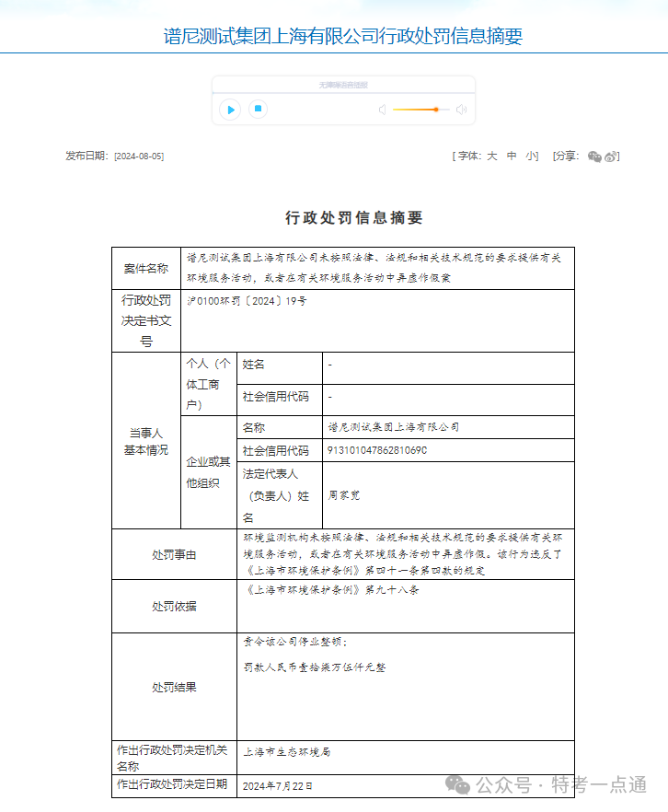Select decision date 2024年7月22日
Viewport: 668px width, 812px height.
coord(277,786)
